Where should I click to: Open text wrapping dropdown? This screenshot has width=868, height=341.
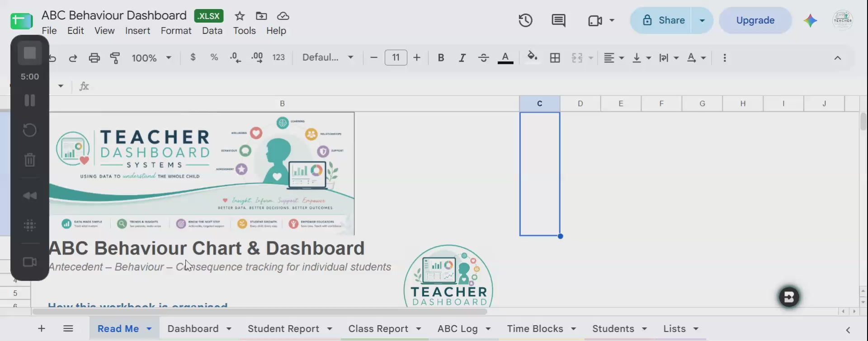coord(669,58)
